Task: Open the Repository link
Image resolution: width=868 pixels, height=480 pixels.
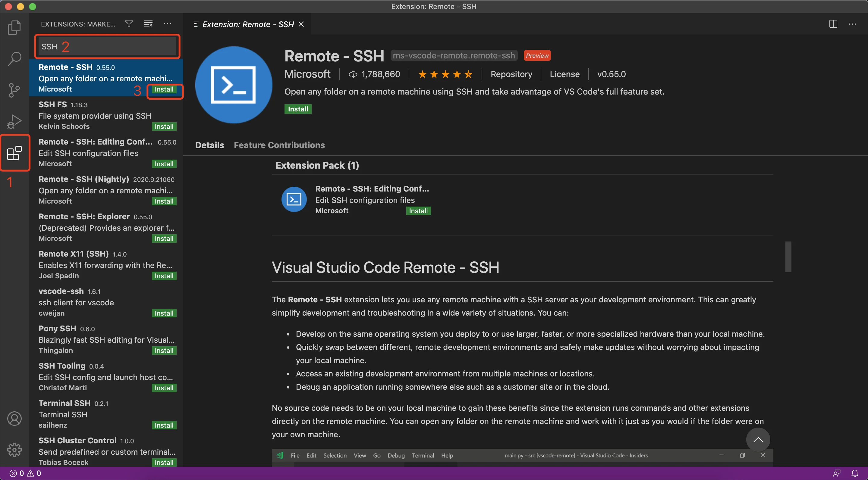Action: 511,74
